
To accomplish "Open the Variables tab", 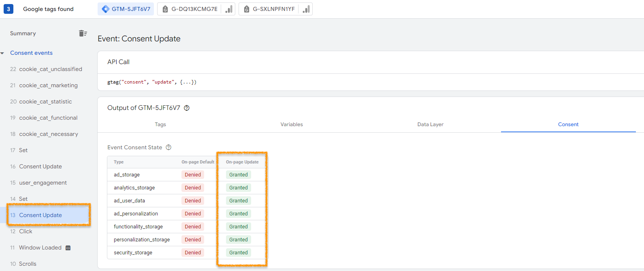I will click(x=292, y=125).
